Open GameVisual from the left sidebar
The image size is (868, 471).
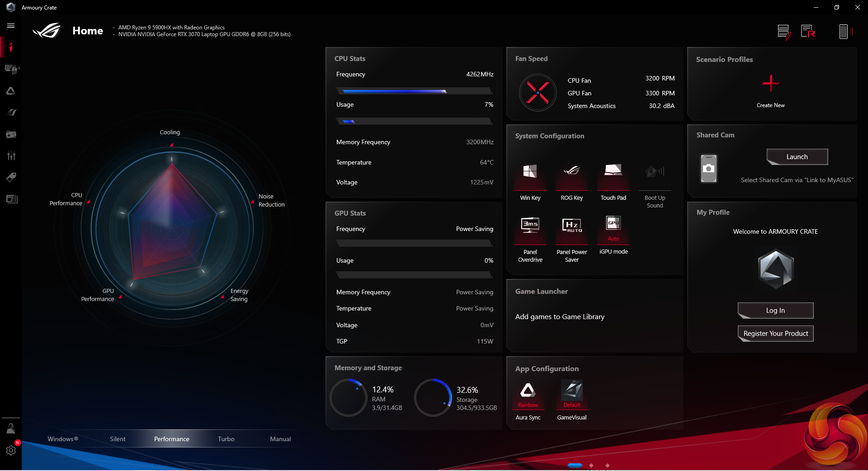11,113
